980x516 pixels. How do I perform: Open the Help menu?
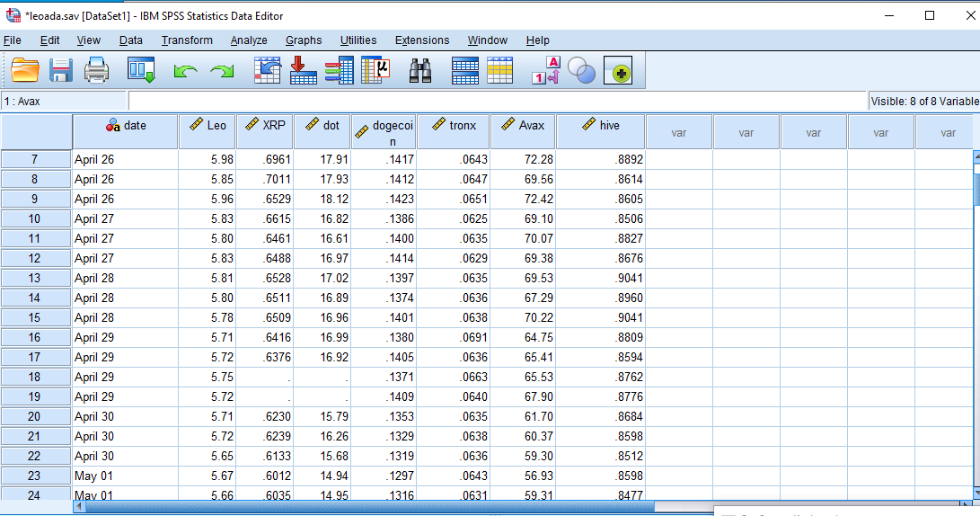[x=537, y=40]
